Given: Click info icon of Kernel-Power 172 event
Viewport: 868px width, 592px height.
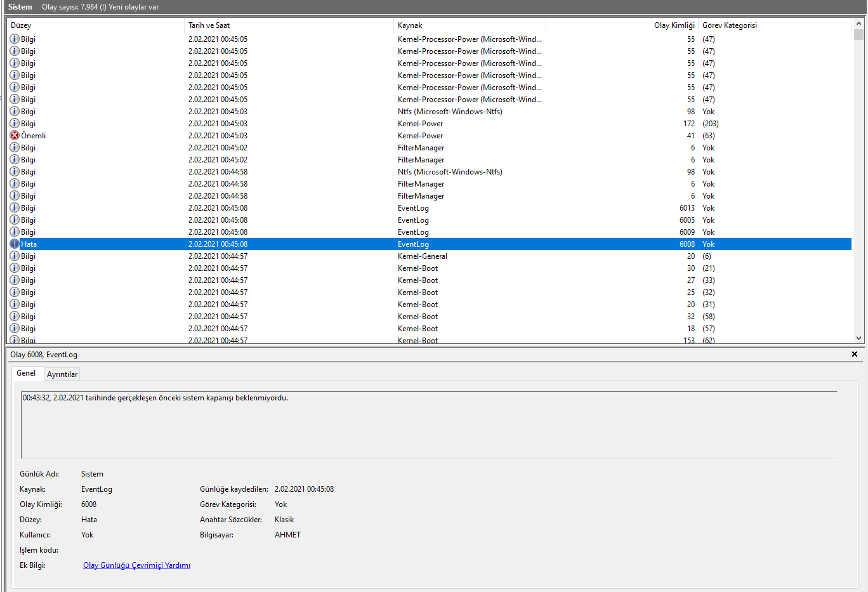Looking at the screenshot, I should pos(15,124).
